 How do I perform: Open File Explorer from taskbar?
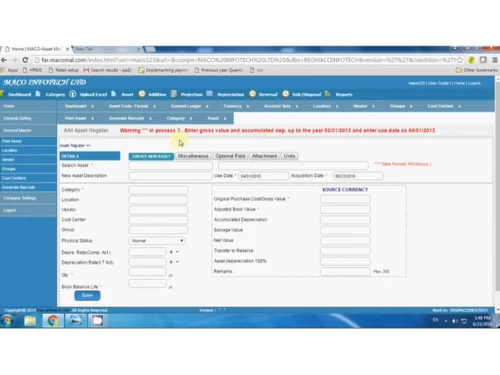click(30, 321)
